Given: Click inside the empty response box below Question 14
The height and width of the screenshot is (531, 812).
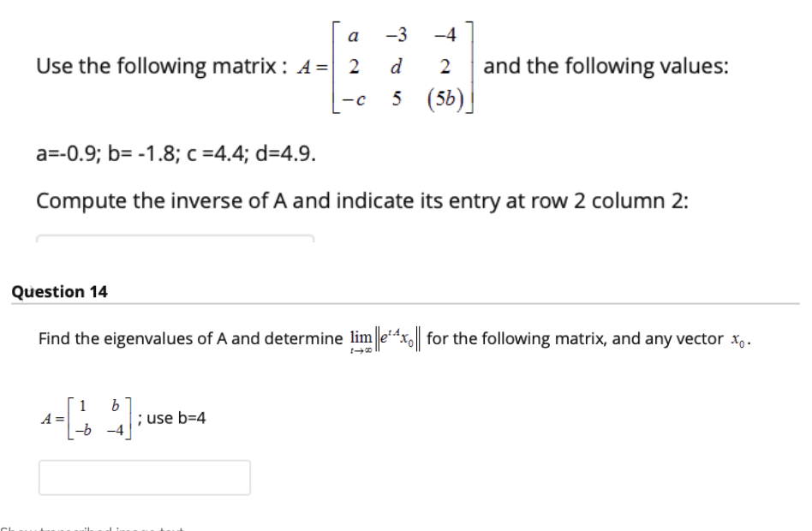Looking at the screenshot, I should (x=143, y=478).
